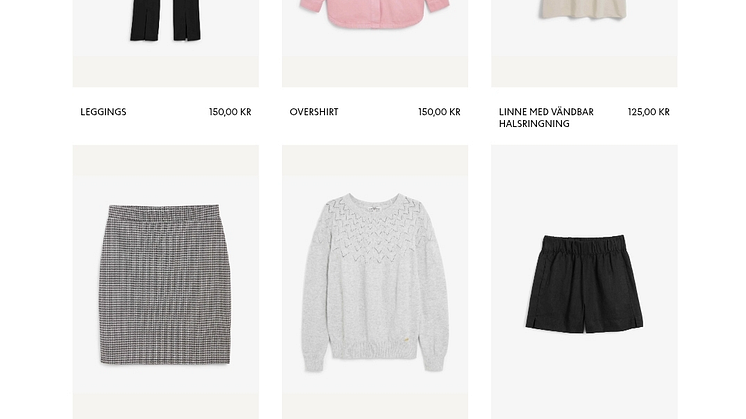Viewport: 746px width, 419px height.
Task: View the checked pencil skirt product
Action: point(165,285)
